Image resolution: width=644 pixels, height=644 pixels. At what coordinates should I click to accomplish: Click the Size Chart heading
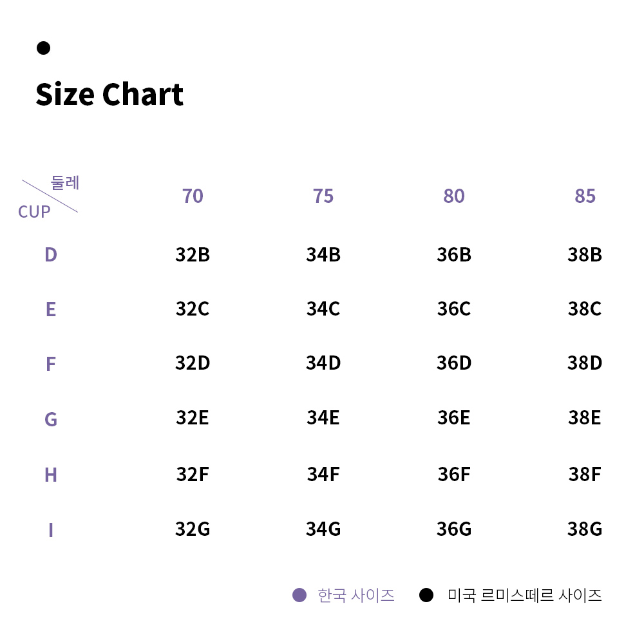(x=109, y=95)
